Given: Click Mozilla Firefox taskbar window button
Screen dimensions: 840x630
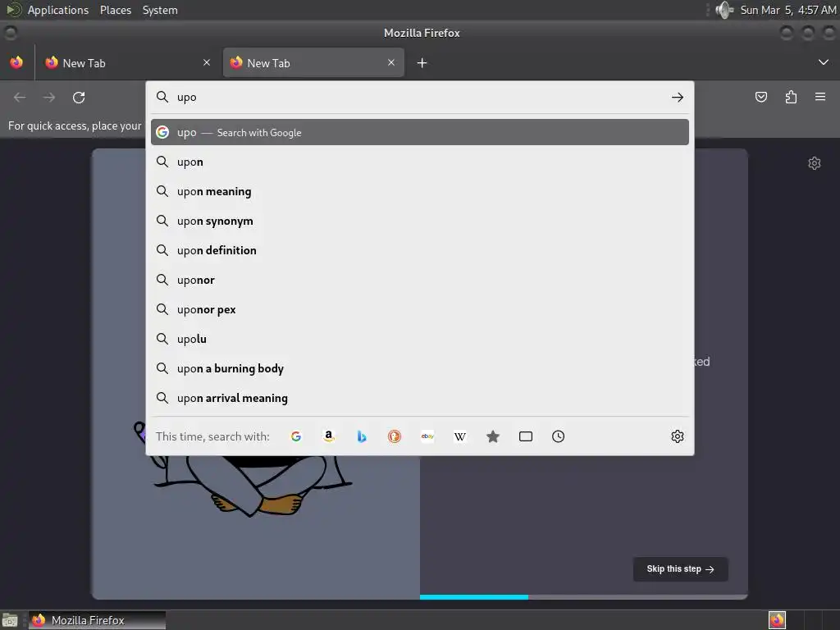Looking at the screenshot, I should (97, 620).
